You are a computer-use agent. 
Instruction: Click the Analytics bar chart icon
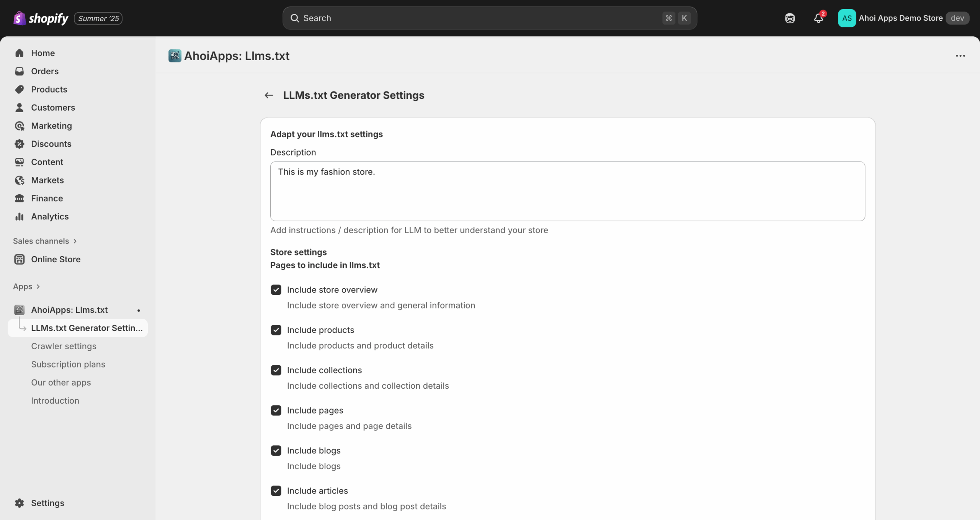(x=20, y=217)
